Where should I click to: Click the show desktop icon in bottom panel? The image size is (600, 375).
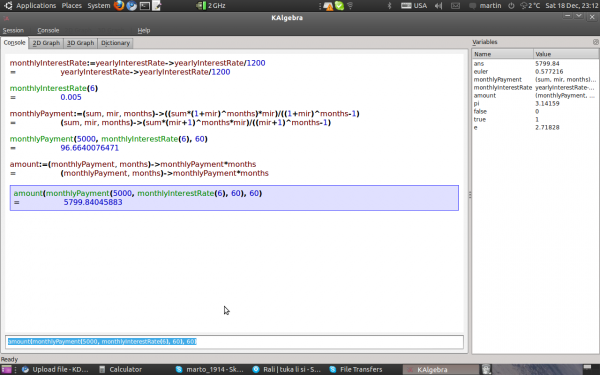point(7,369)
